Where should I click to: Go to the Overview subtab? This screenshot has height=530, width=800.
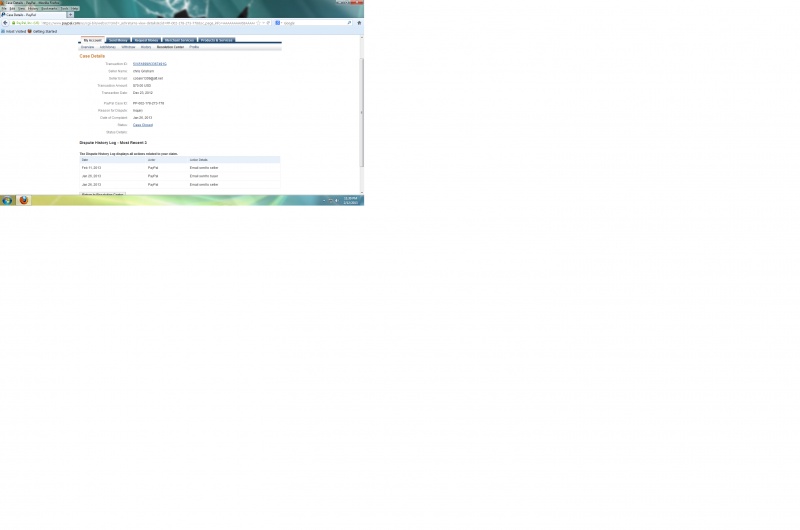87,47
